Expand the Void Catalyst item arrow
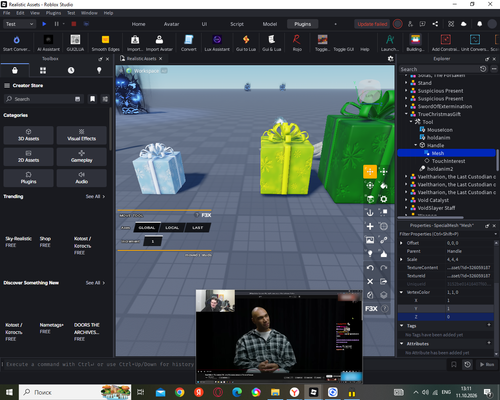Viewport: 500px width, 400px height. tap(406, 200)
